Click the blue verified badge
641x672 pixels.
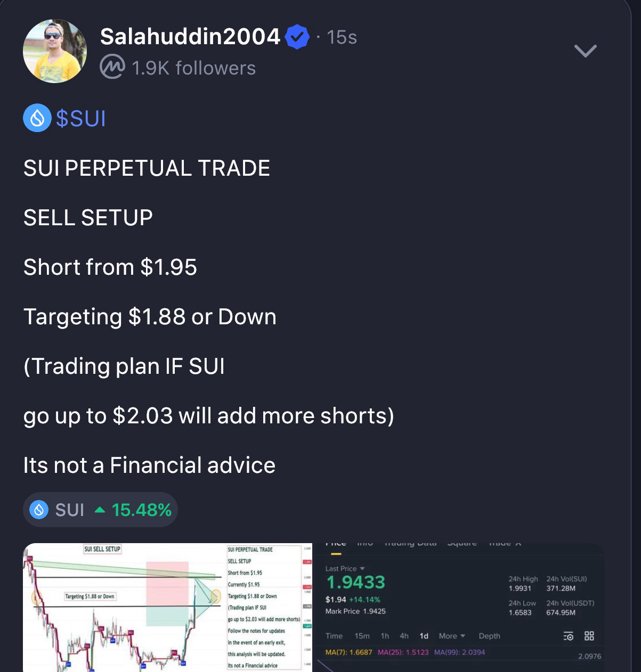297,37
